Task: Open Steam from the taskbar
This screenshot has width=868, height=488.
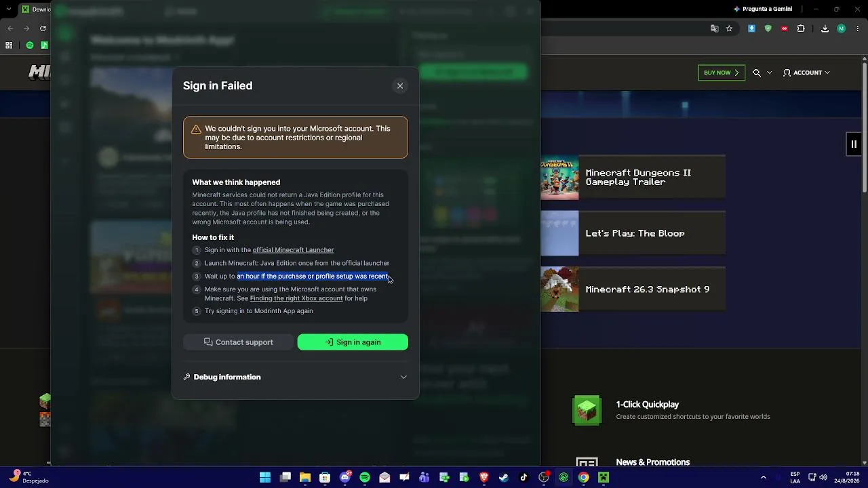Action: 504,477
